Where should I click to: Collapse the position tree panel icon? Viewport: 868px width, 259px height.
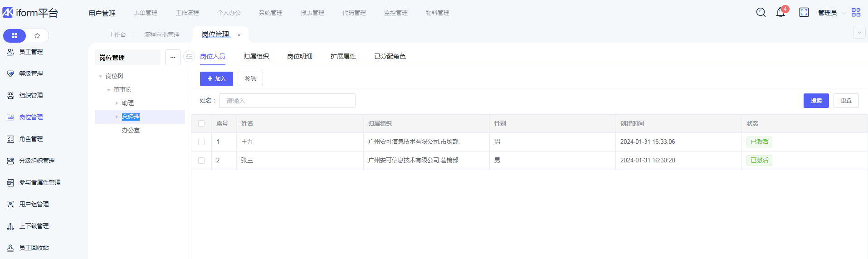[x=190, y=56]
